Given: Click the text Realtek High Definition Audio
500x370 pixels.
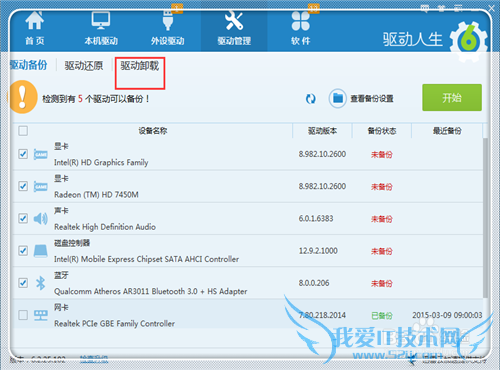Looking at the screenshot, I should tap(105, 227).
